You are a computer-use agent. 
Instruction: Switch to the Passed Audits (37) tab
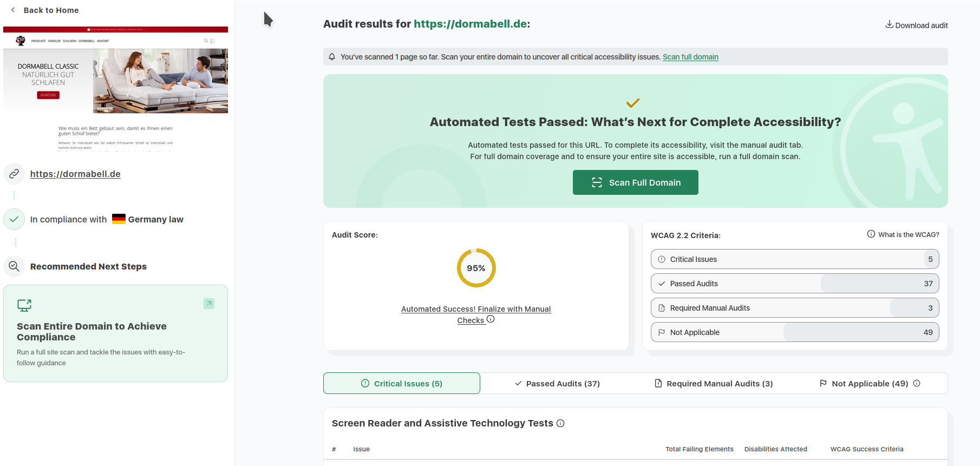557,383
